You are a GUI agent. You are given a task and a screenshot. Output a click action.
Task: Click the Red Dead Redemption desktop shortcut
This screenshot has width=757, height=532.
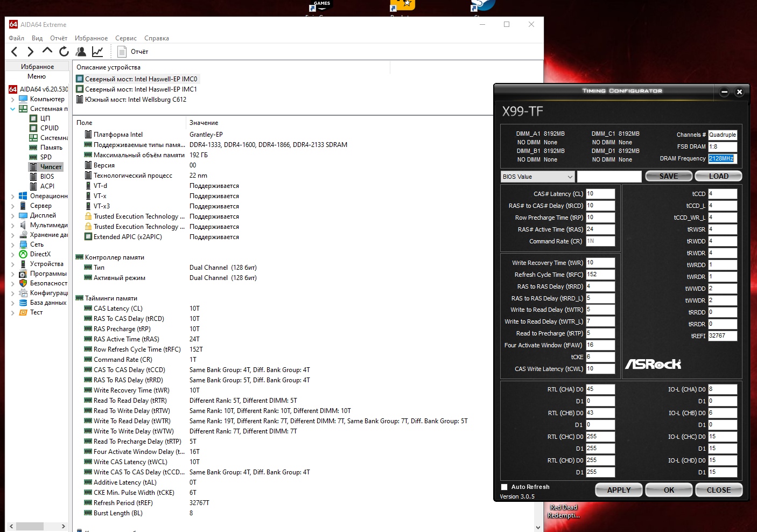(564, 511)
